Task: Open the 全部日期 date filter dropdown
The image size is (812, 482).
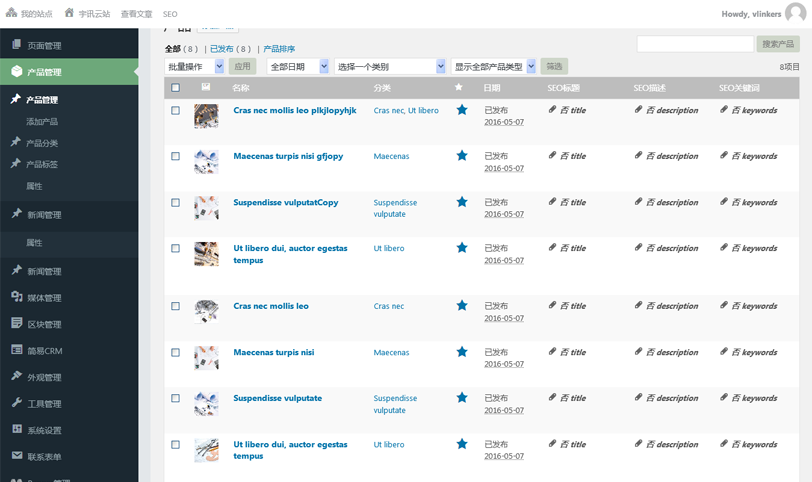Action: (298, 66)
